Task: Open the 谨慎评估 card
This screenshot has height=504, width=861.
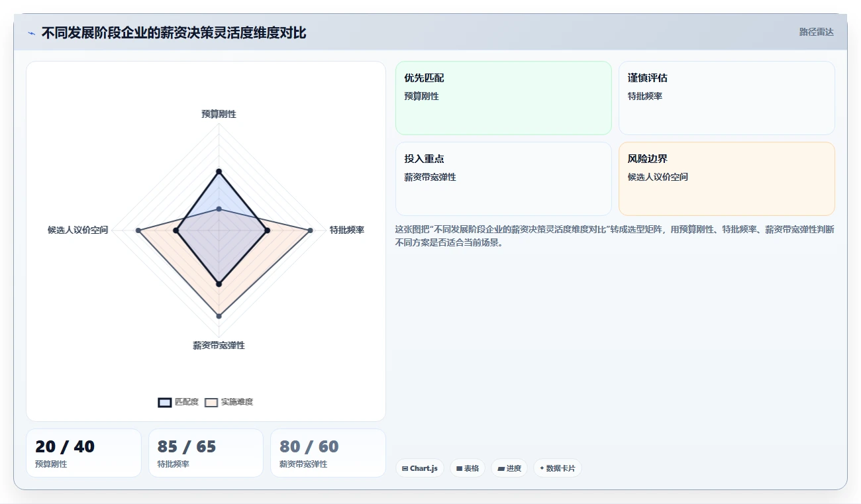Action: (727, 98)
